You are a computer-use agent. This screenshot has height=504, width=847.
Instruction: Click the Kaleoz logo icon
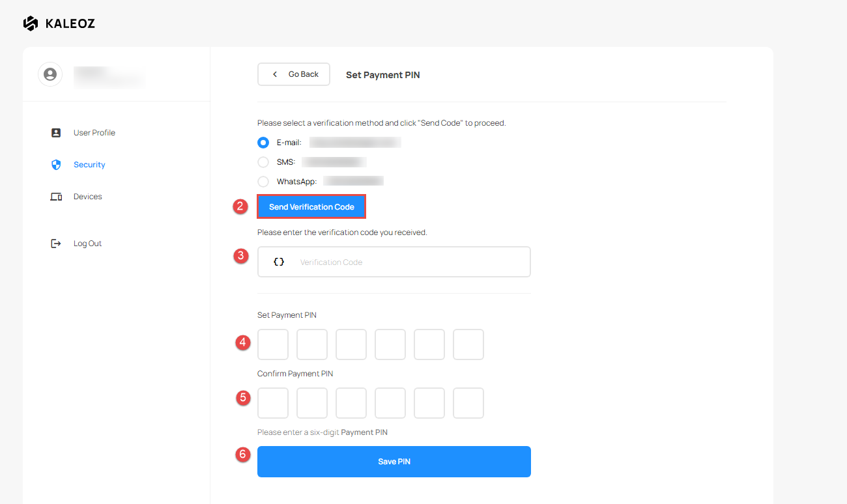click(x=31, y=23)
